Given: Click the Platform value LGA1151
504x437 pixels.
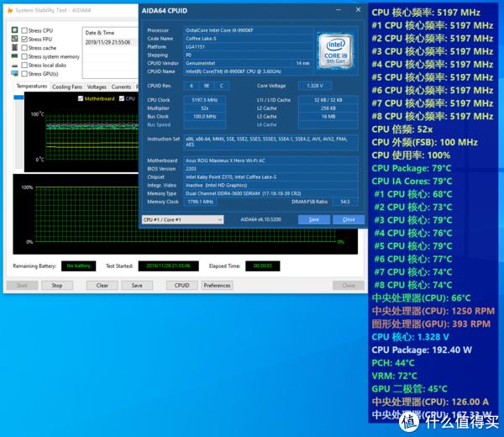Looking at the screenshot, I should click(248, 47).
